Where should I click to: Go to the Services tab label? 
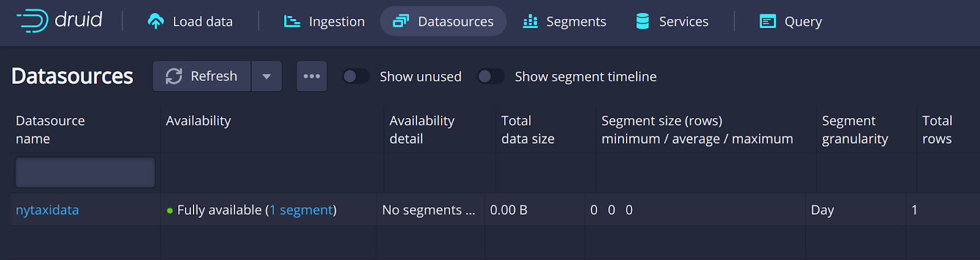click(684, 21)
